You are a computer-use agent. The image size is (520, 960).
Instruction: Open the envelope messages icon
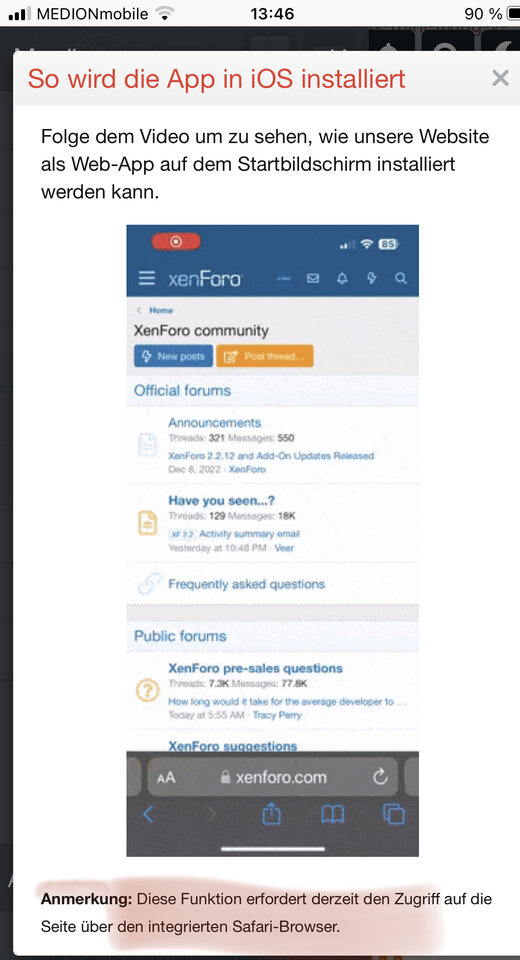tap(313, 279)
